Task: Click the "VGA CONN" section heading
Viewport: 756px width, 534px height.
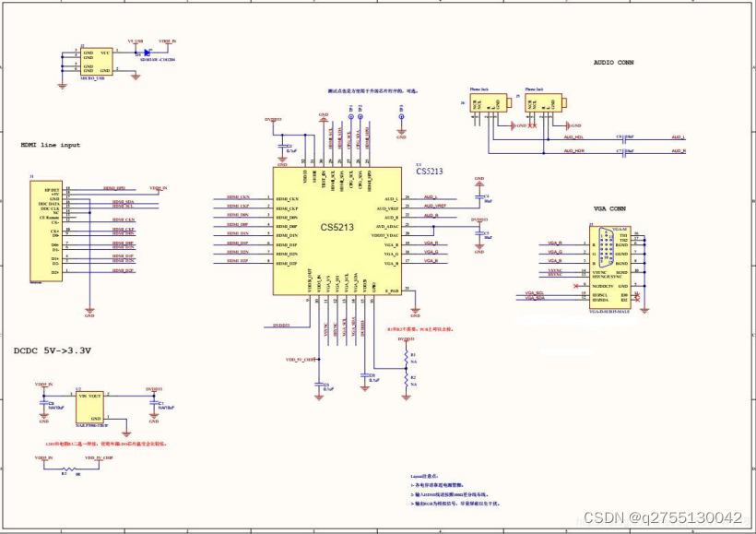Action: coord(609,208)
